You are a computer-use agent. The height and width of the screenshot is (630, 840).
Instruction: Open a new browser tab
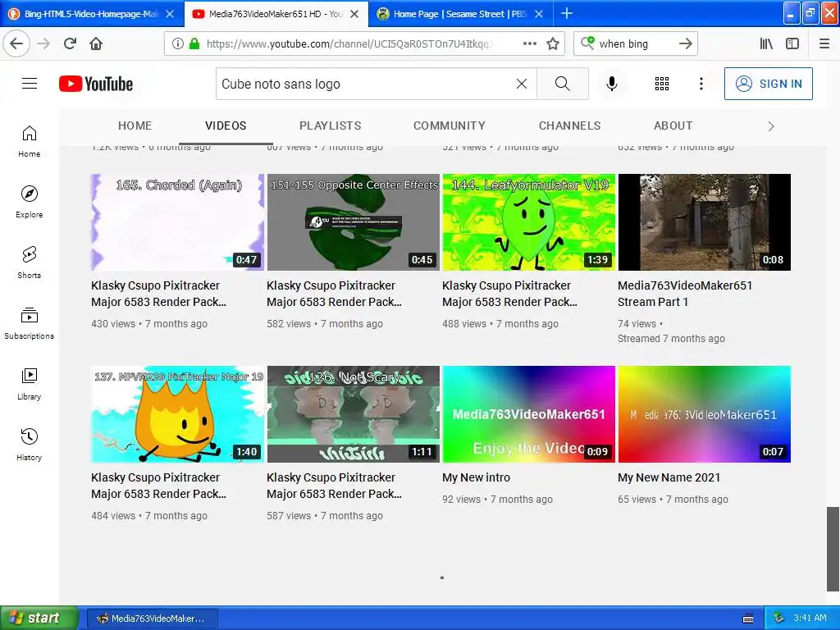(x=566, y=13)
